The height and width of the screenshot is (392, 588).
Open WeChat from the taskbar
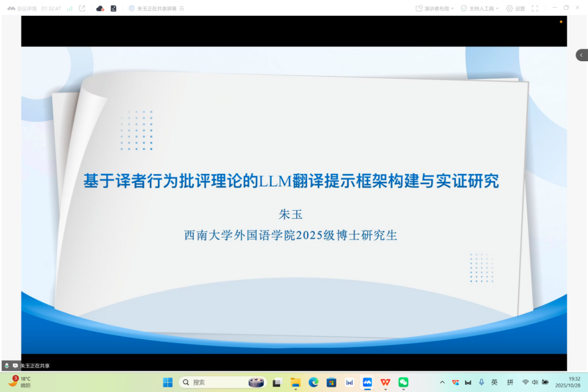[403, 382]
